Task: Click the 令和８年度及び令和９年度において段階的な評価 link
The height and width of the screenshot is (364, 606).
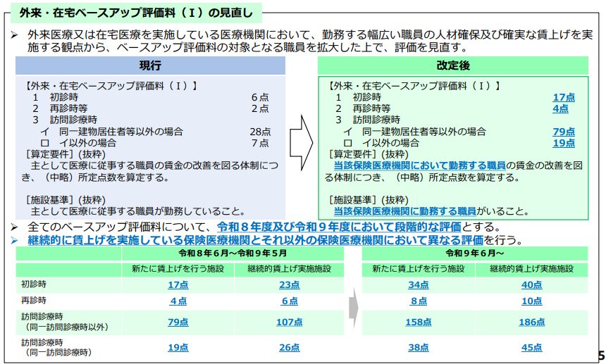Action: pos(339,227)
